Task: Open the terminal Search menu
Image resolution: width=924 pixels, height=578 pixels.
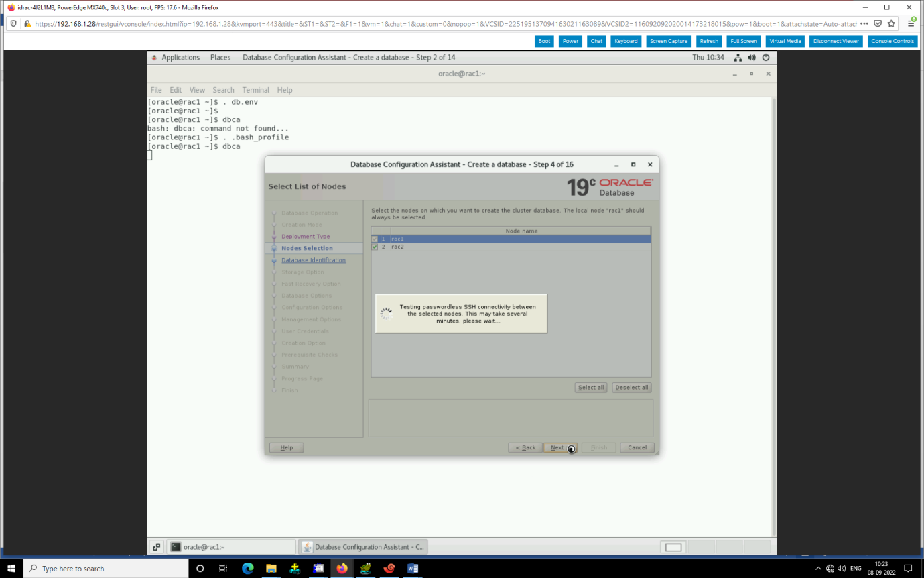Action: pyautogui.click(x=224, y=90)
